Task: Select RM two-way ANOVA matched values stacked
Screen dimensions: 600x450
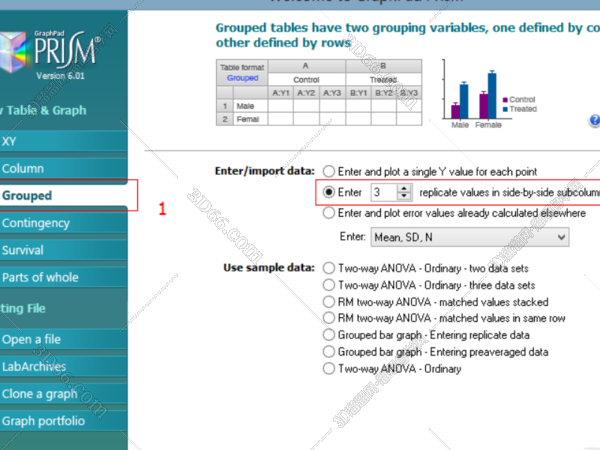Action: (x=330, y=301)
